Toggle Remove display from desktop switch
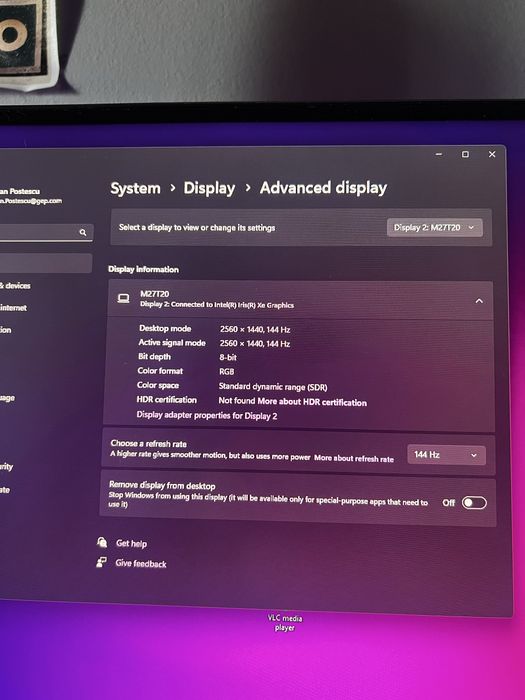The image size is (525, 700). (x=474, y=503)
